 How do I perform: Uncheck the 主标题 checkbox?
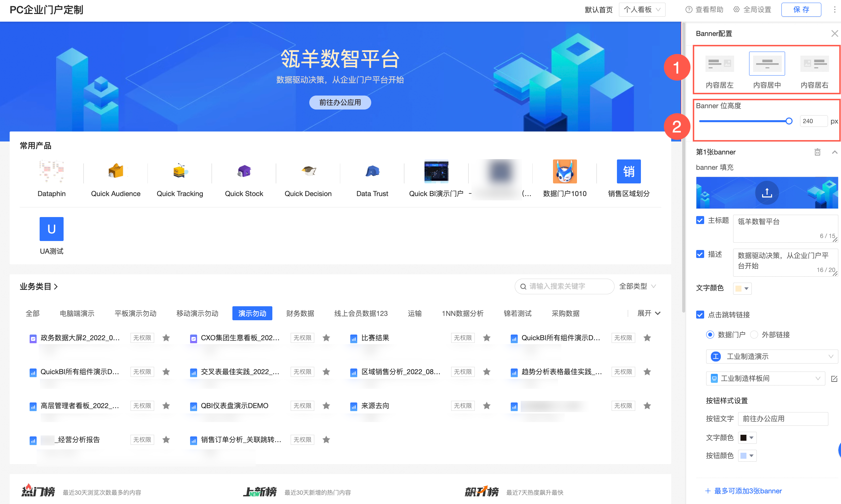[x=700, y=220]
